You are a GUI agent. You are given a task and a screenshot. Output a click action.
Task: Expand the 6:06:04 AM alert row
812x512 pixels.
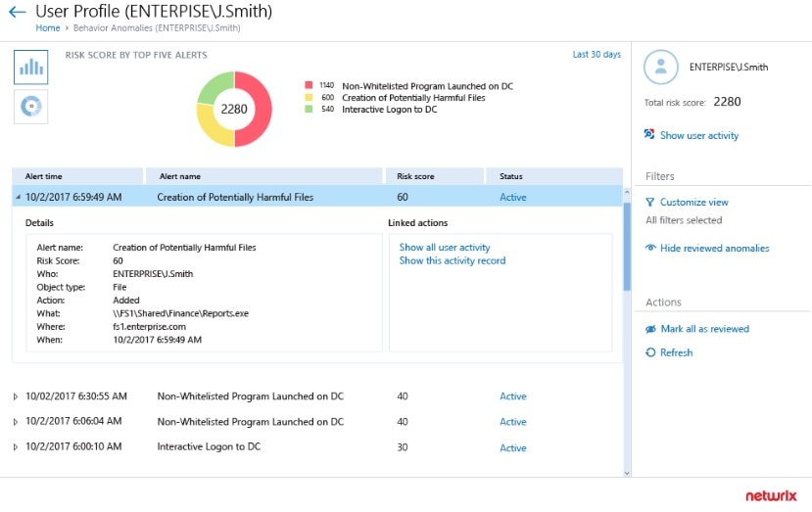(16, 422)
